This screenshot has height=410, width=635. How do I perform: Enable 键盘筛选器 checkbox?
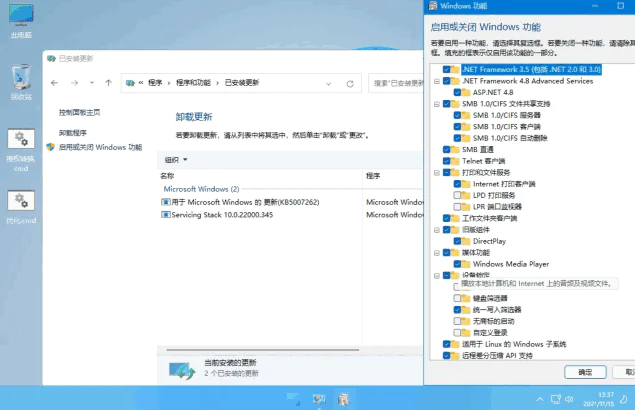click(457, 298)
